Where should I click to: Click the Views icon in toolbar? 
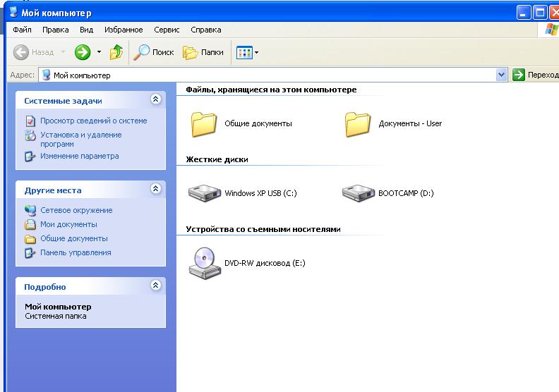(244, 53)
